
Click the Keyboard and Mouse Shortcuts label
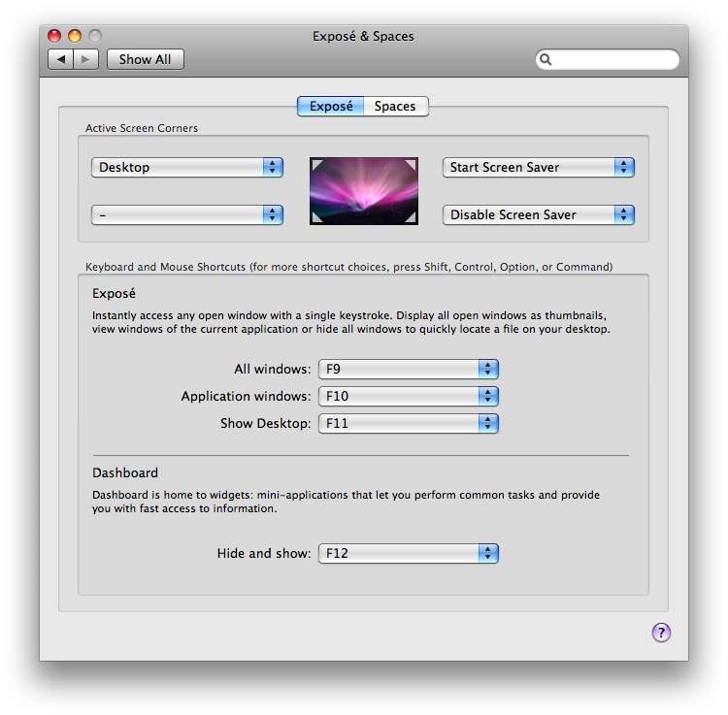(x=349, y=267)
